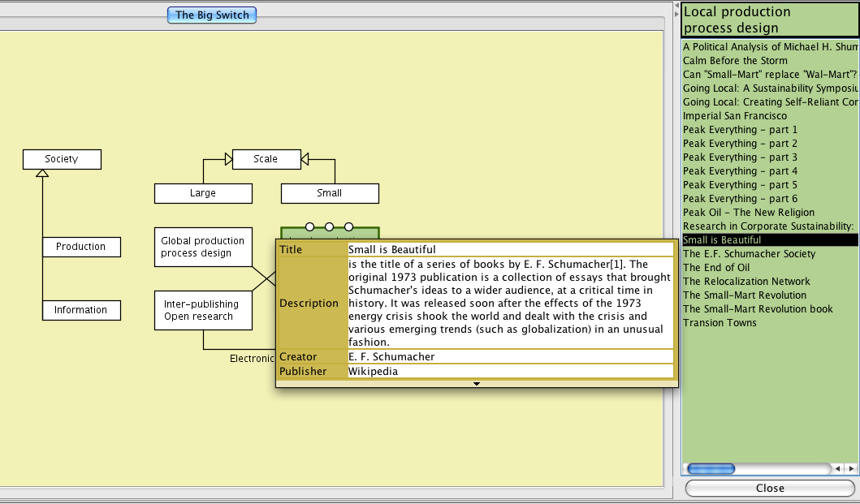Switch to The Big Switch tab
The width and height of the screenshot is (860, 504).
click(212, 15)
